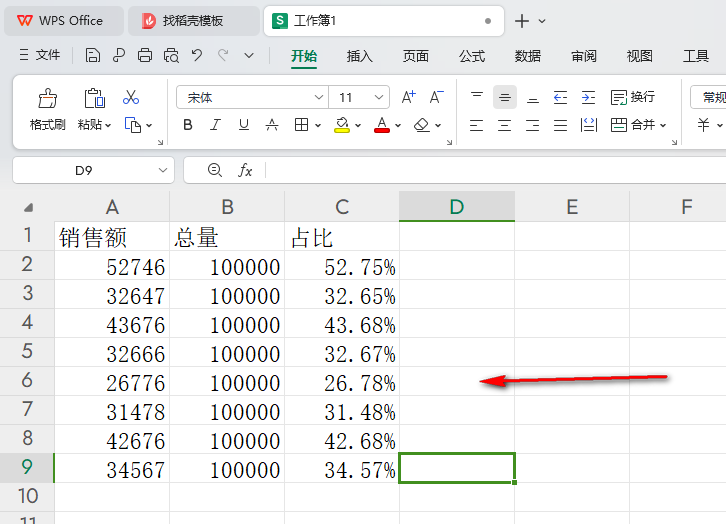Click the Increase font size A+ icon
The height and width of the screenshot is (524, 726).
[x=408, y=97]
